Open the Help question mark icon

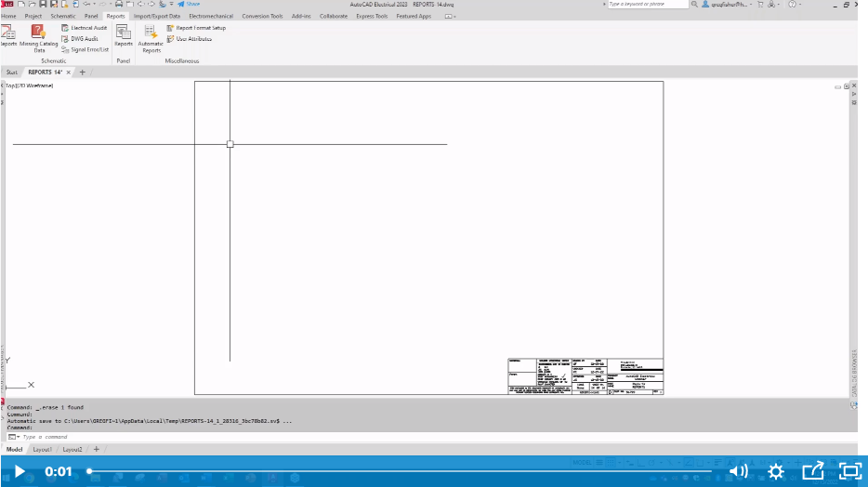point(792,4)
